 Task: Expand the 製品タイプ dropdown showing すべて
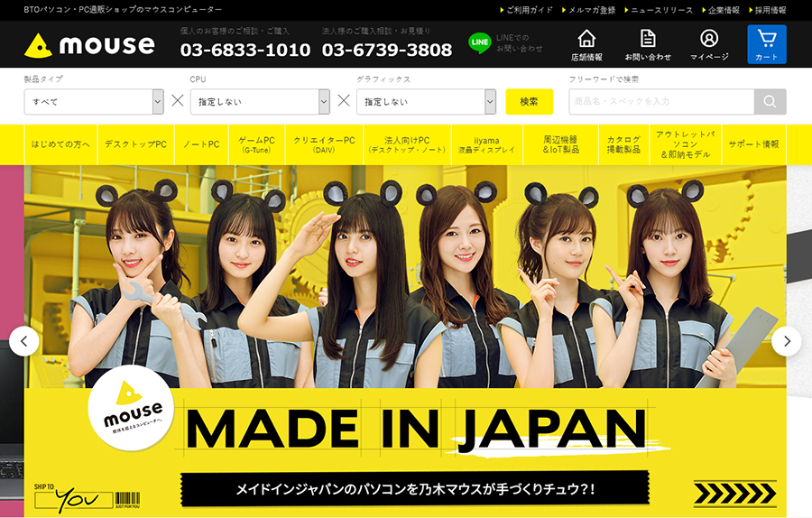tap(94, 102)
